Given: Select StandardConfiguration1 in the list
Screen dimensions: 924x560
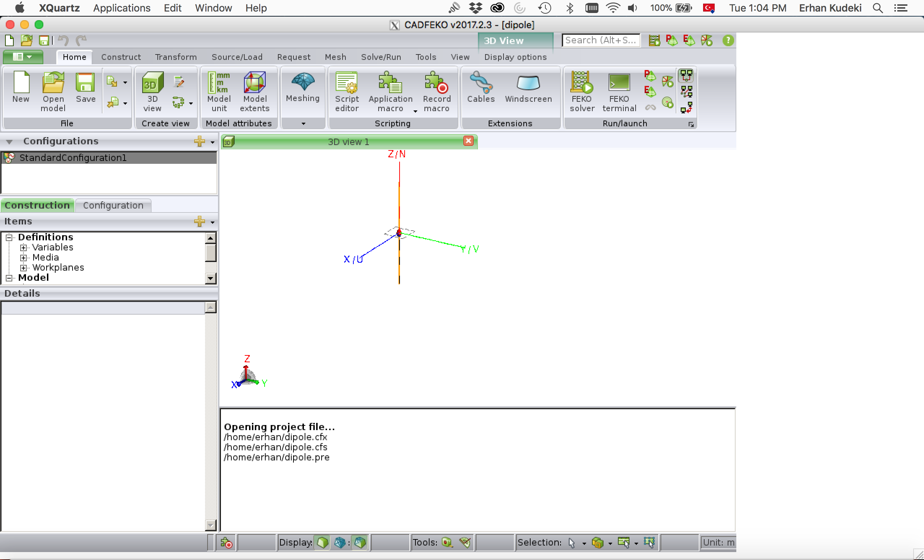Looking at the screenshot, I should coord(73,158).
